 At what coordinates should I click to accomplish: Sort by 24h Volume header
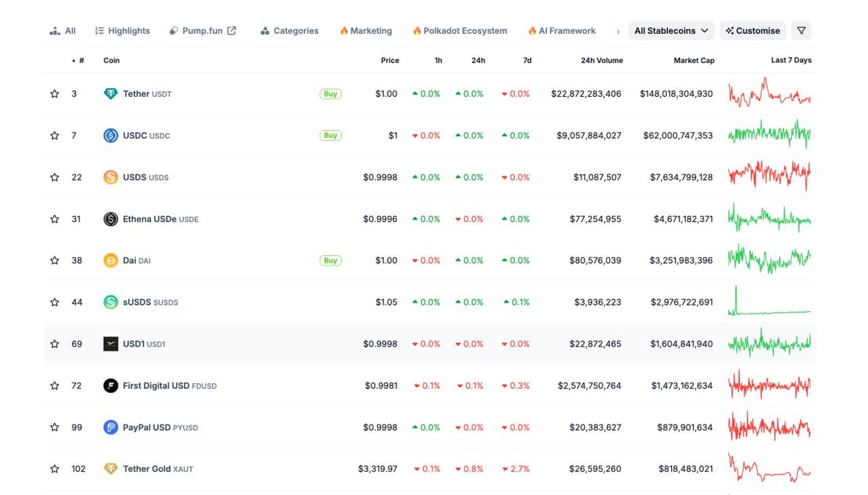(602, 61)
